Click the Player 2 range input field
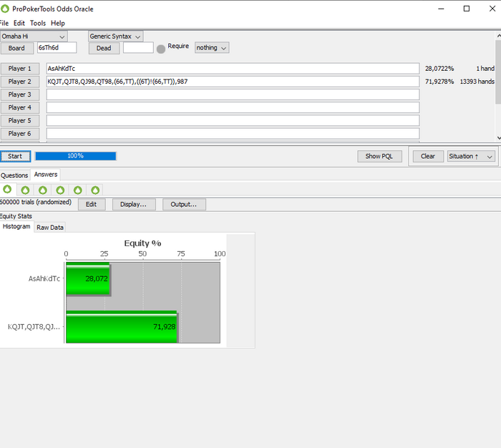The width and height of the screenshot is (501, 448). click(x=233, y=82)
